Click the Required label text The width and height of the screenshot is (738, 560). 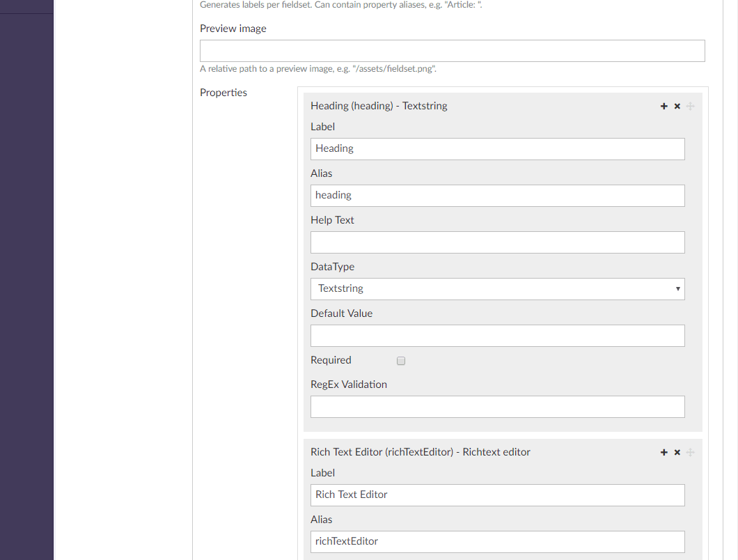pos(331,360)
